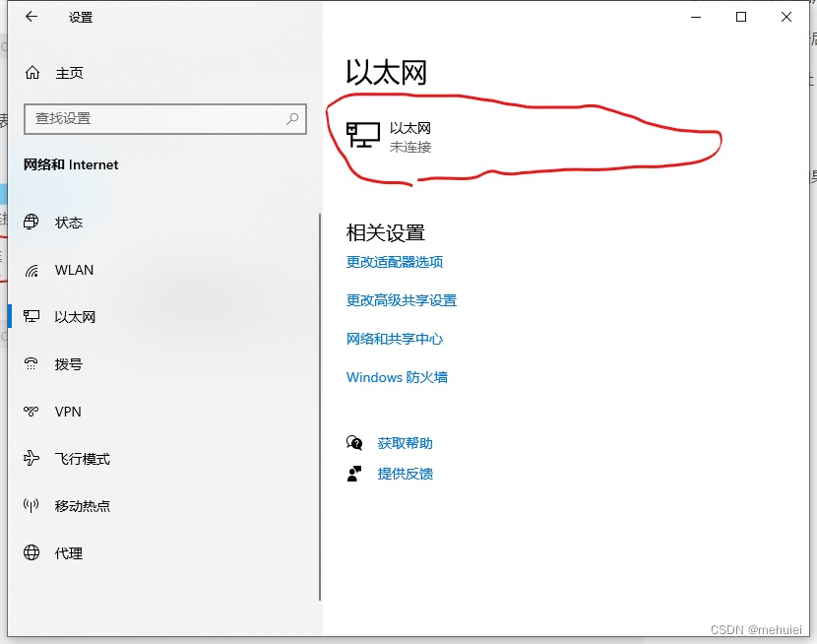
Task: Click 提供反馈 link
Action: pos(405,474)
